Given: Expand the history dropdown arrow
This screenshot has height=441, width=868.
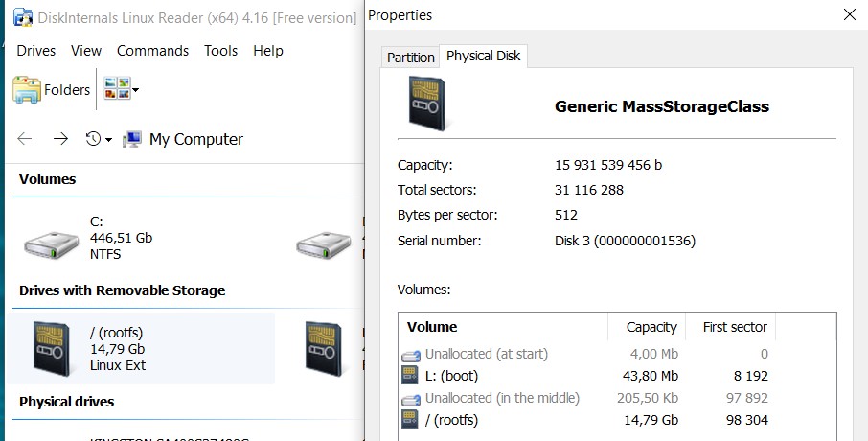Looking at the screenshot, I should tap(108, 140).
